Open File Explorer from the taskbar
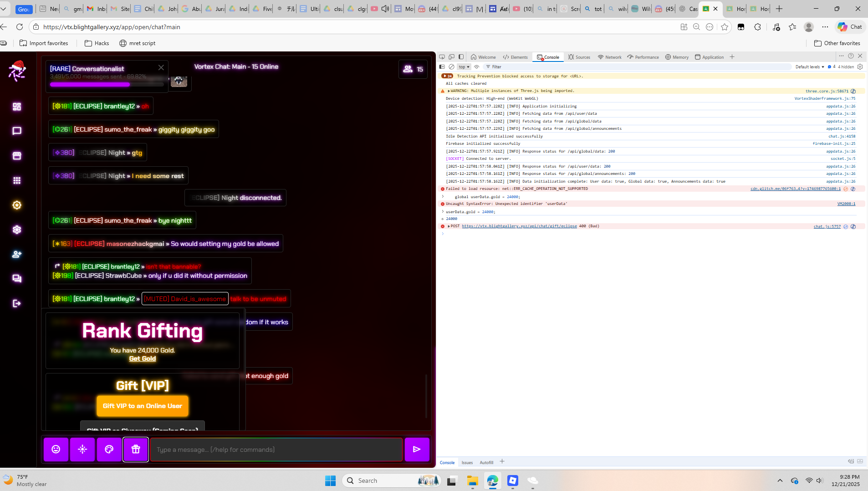This screenshot has height=491, width=868. tap(472, 481)
